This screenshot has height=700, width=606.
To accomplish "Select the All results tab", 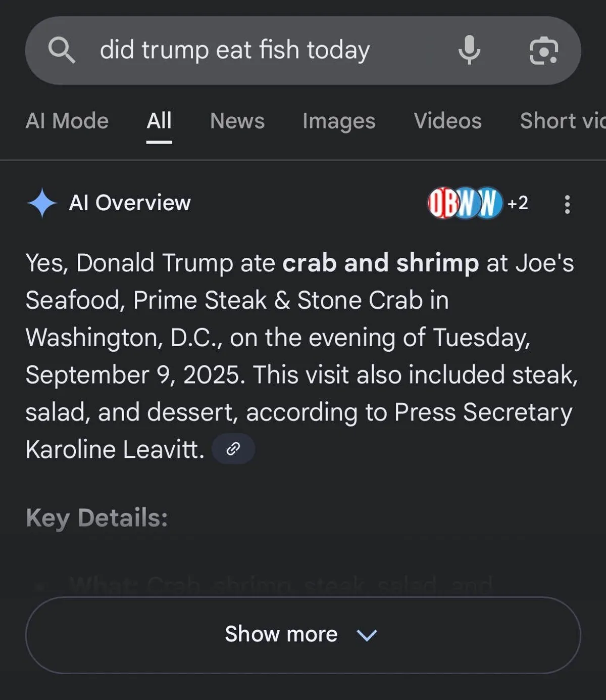I will coord(159,121).
